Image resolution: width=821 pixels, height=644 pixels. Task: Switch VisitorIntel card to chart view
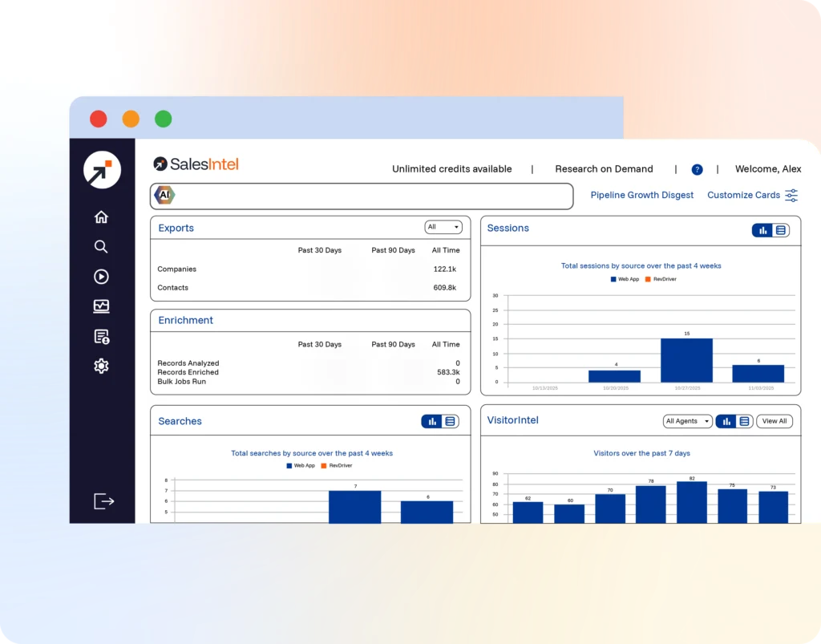pos(726,422)
